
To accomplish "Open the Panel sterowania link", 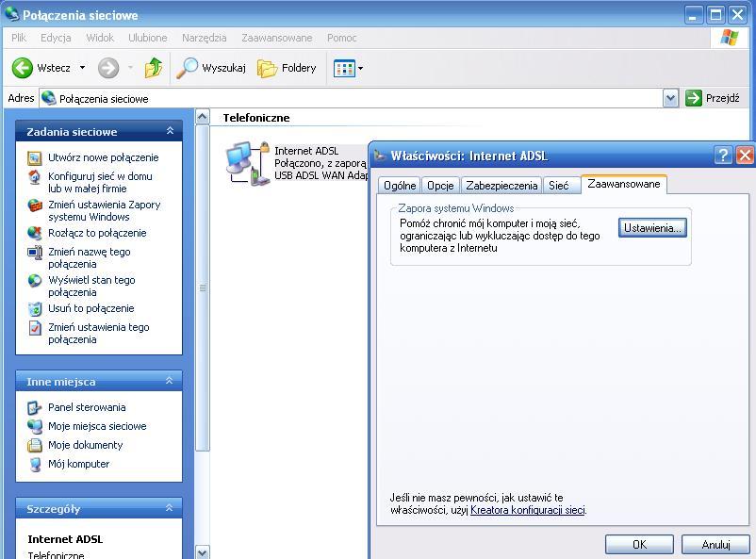I will [x=87, y=407].
